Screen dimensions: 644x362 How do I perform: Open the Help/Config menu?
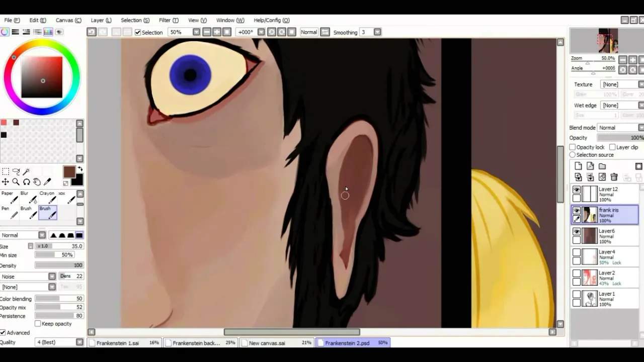point(272,20)
